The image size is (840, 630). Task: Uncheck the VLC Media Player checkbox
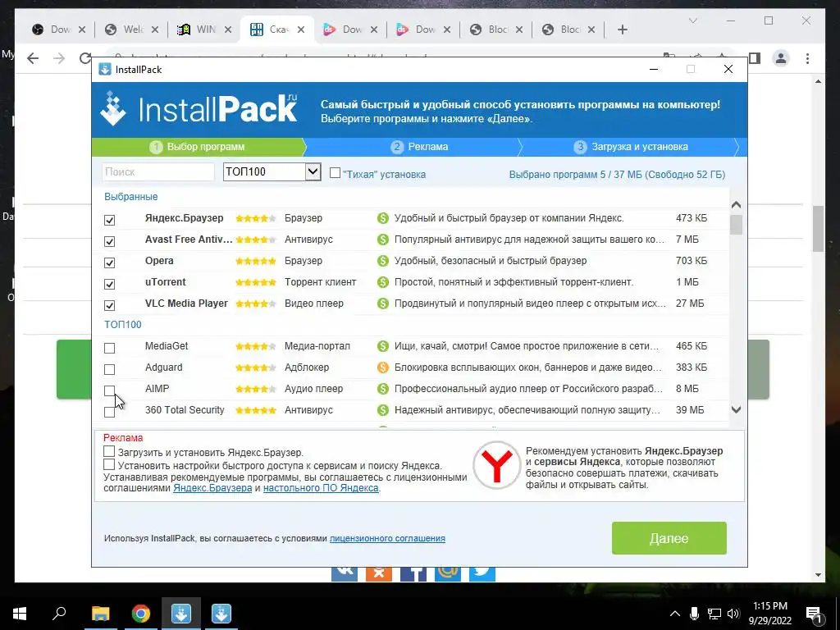click(x=109, y=305)
